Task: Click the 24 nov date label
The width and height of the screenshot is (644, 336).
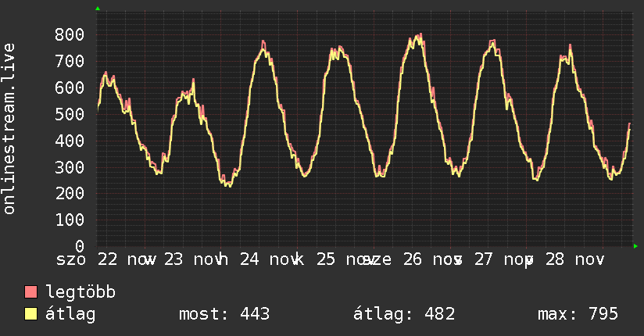Action: click(x=264, y=259)
